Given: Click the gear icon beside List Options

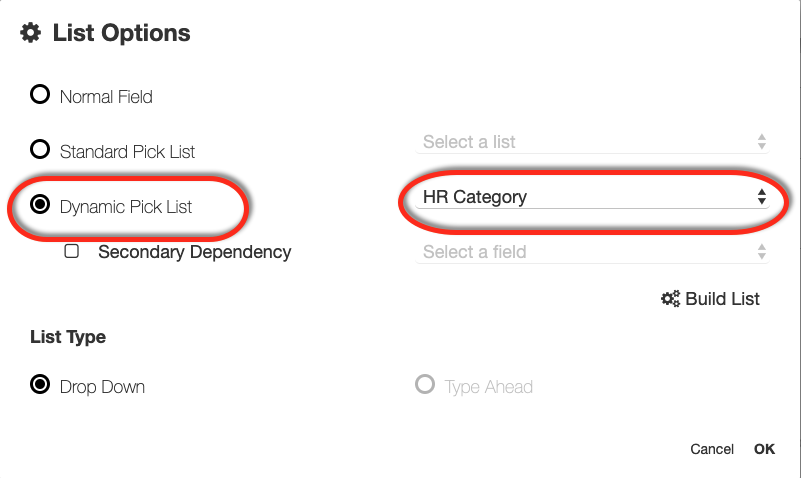Looking at the screenshot, I should click(31, 33).
